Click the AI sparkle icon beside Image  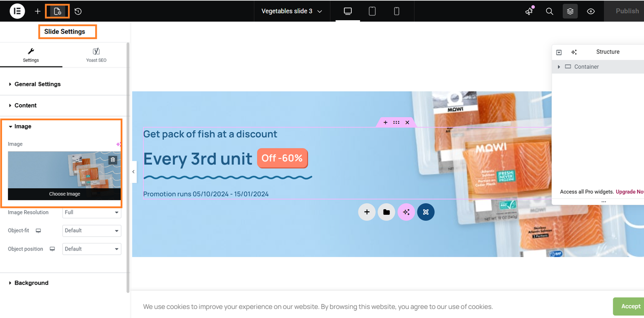click(x=119, y=144)
